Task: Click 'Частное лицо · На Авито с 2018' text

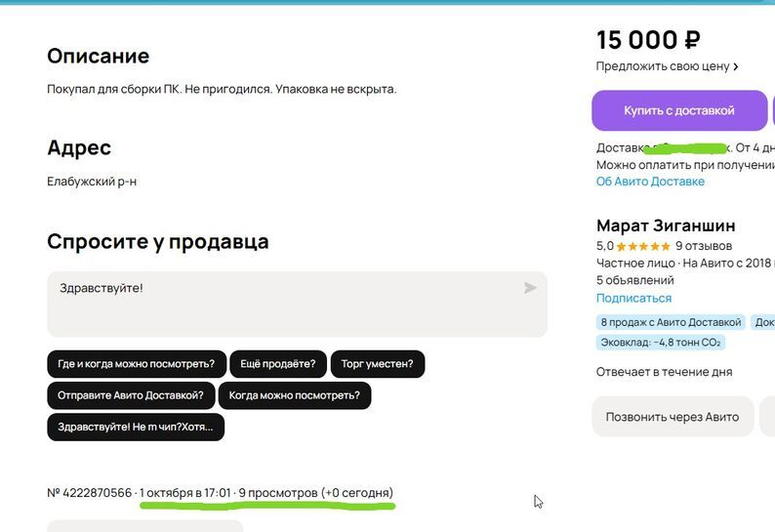Action: 685,263
